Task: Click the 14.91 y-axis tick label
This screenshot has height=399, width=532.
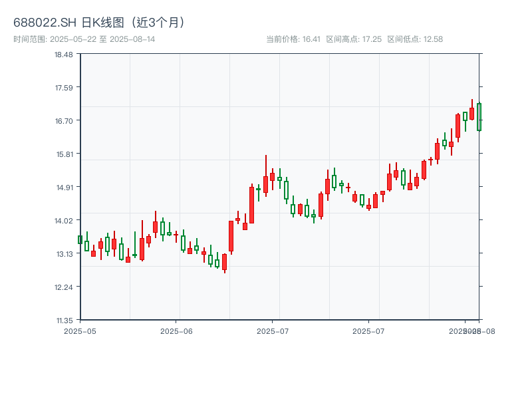Action: 64,187
